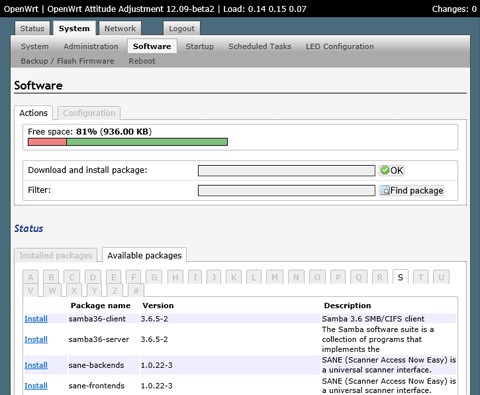This screenshot has height=395, width=480.
Task: Install the sane-backends package
Action: click(x=36, y=365)
